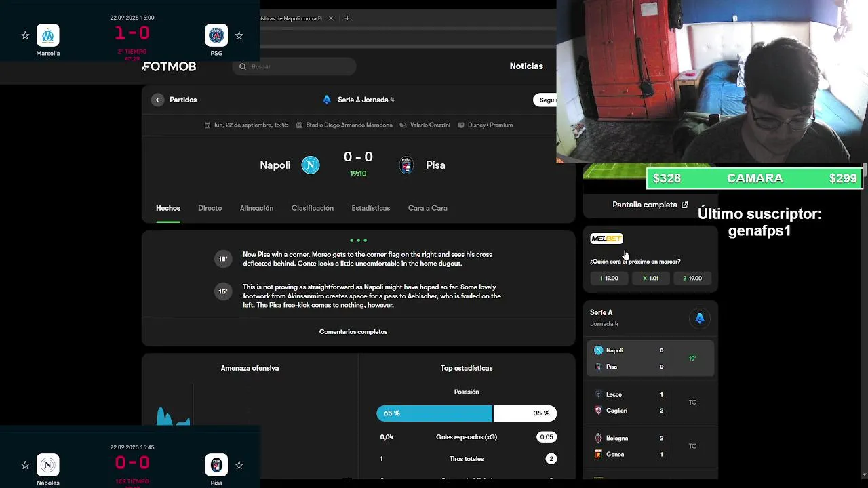Switch to the Hechos tab
Viewport: 868px width, 488px height.
point(168,208)
